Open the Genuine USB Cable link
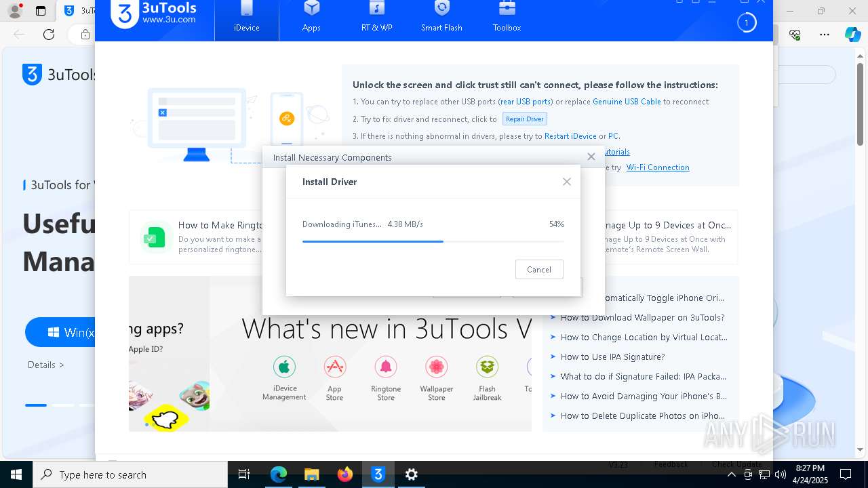Screen dimensions: 868x488 tap(627, 102)
